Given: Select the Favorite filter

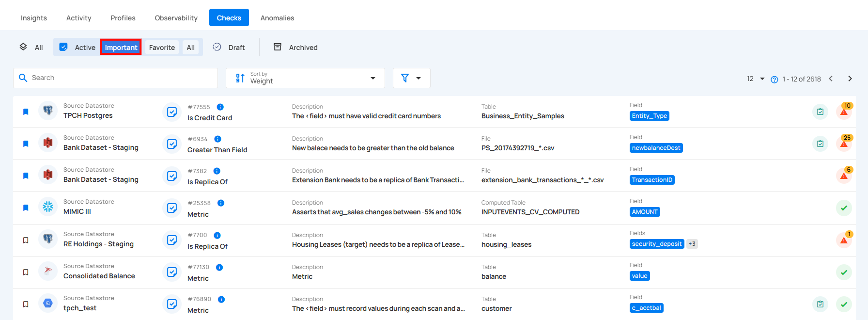Looking at the screenshot, I should pyautogui.click(x=162, y=47).
